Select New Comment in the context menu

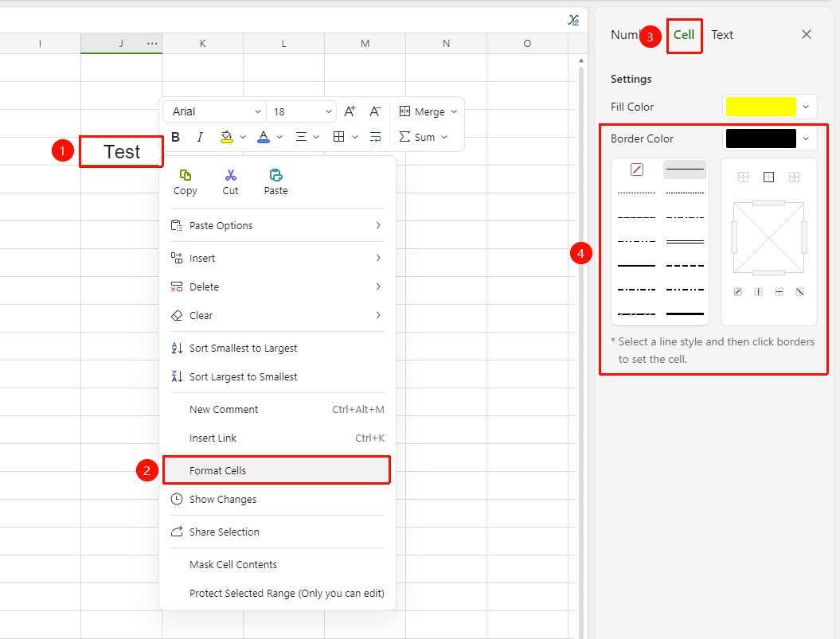click(277, 409)
